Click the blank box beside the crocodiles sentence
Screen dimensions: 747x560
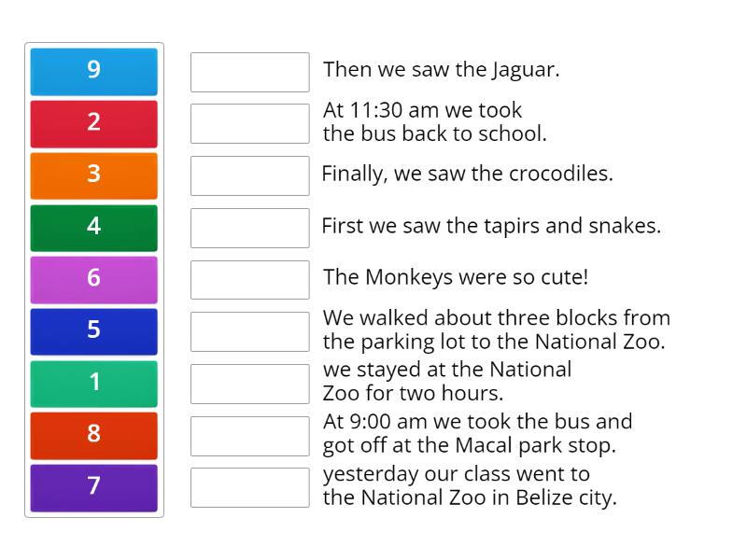249,174
